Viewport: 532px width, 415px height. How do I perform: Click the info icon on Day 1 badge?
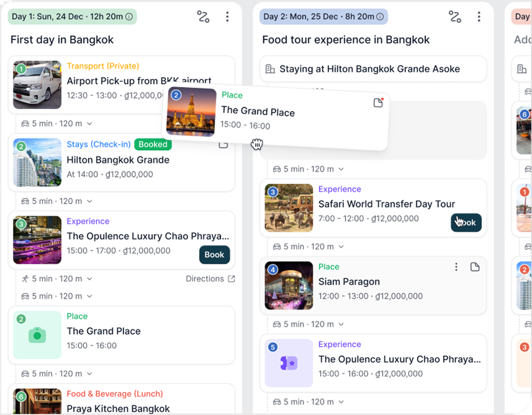(x=129, y=17)
